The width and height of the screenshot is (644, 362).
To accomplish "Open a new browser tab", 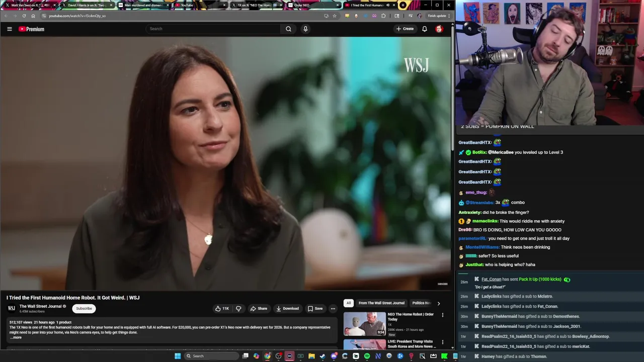I will coord(403,5).
